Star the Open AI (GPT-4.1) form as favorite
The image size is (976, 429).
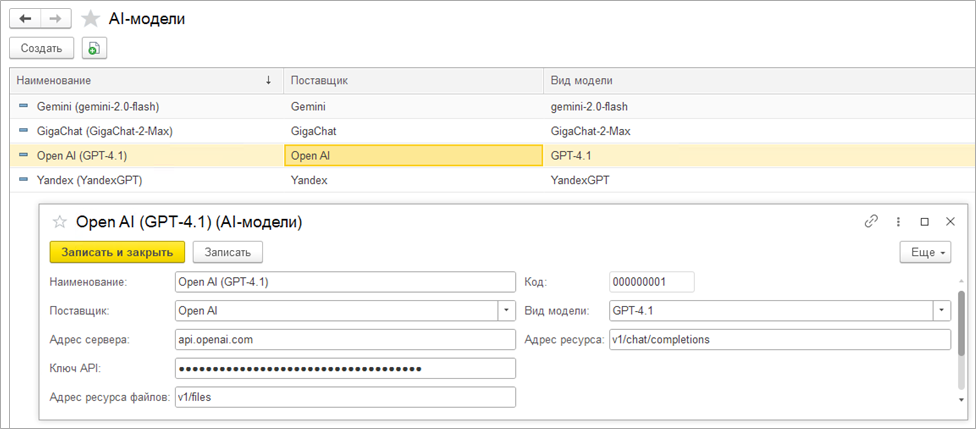tap(59, 222)
